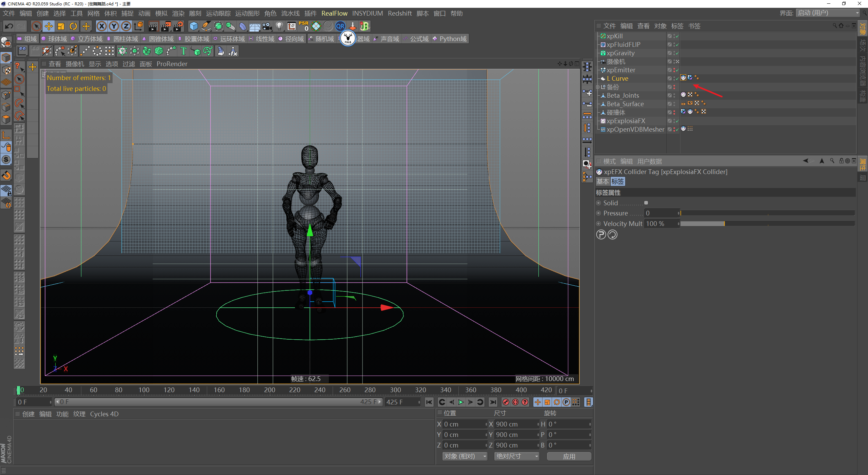Viewport: 868px width, 475px height.
Task: Expand the 备份 object group
Action: click(597, 87)
